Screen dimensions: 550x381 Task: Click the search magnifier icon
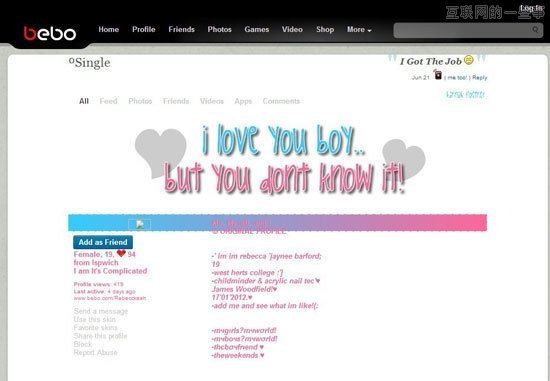[x=535, y=30]
